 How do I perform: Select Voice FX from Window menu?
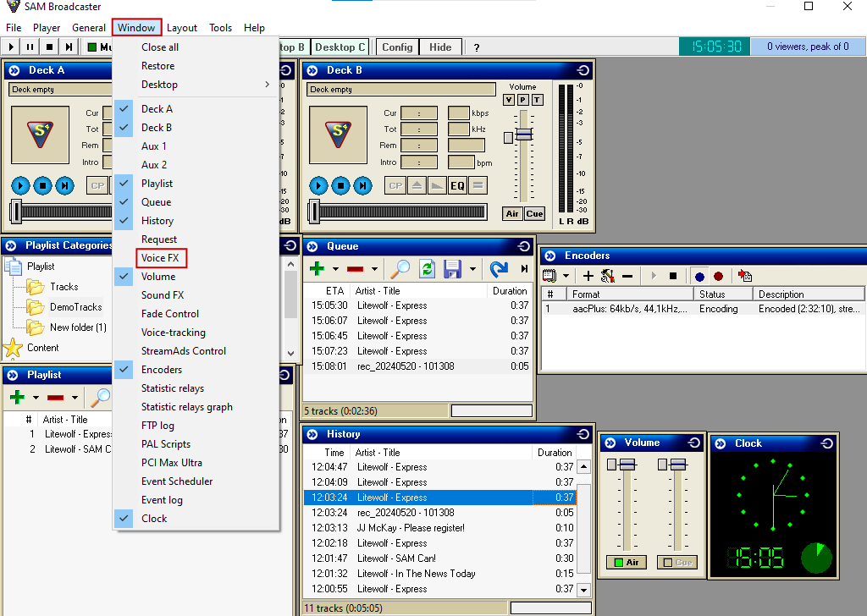(160, 258)
